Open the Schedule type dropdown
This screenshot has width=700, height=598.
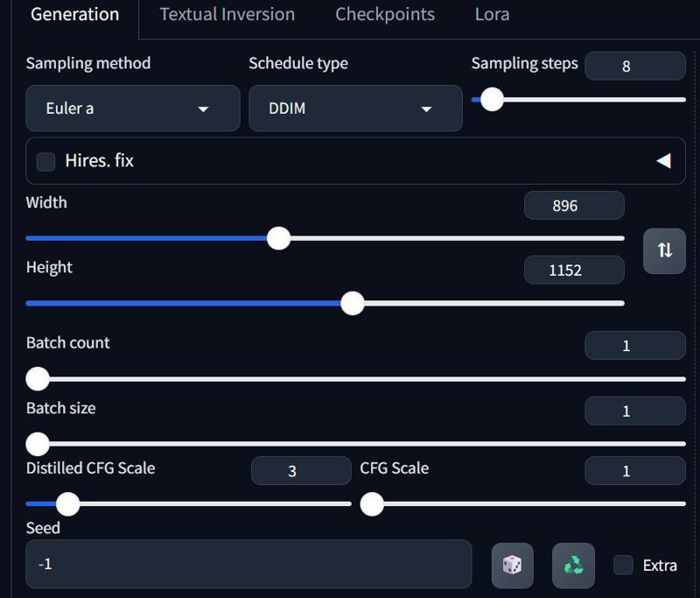pyautogui.click(x=355, y=109)
